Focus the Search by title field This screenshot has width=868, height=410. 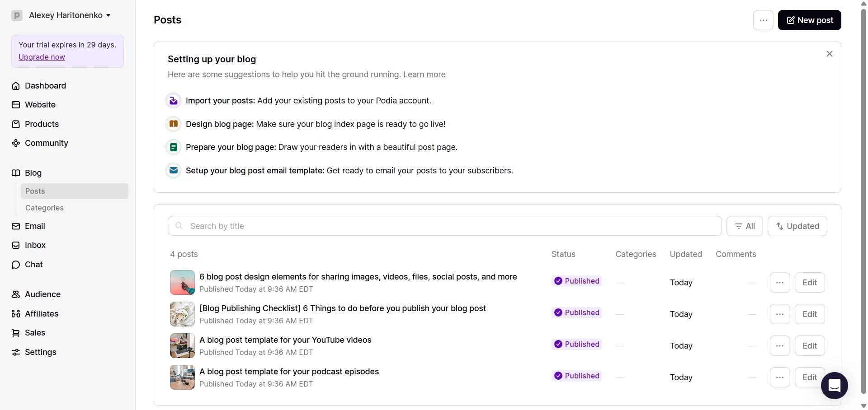click(444, 226)
